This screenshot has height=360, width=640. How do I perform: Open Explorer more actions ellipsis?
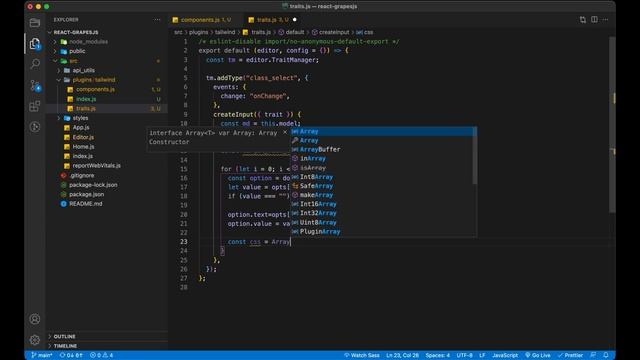[157, 20]
